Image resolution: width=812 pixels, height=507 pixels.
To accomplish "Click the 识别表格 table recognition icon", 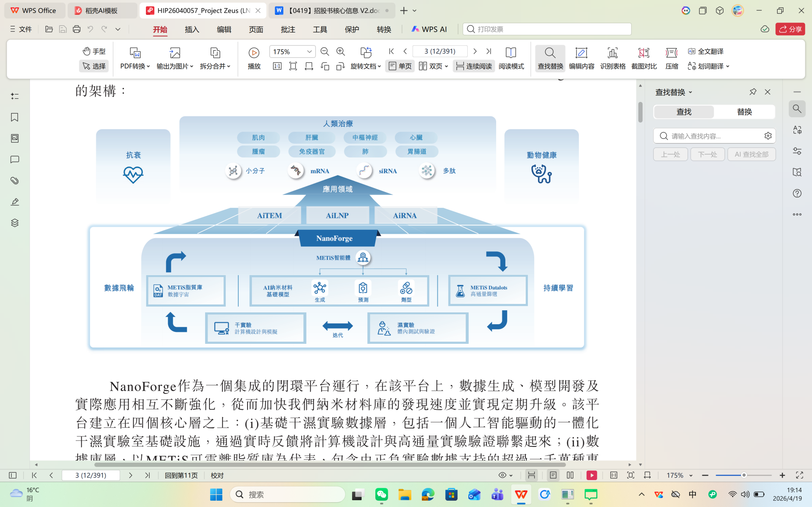I will (x=613, y=53).
